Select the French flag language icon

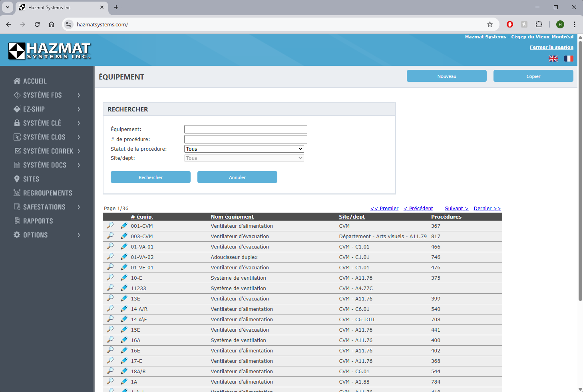[568, 59]
